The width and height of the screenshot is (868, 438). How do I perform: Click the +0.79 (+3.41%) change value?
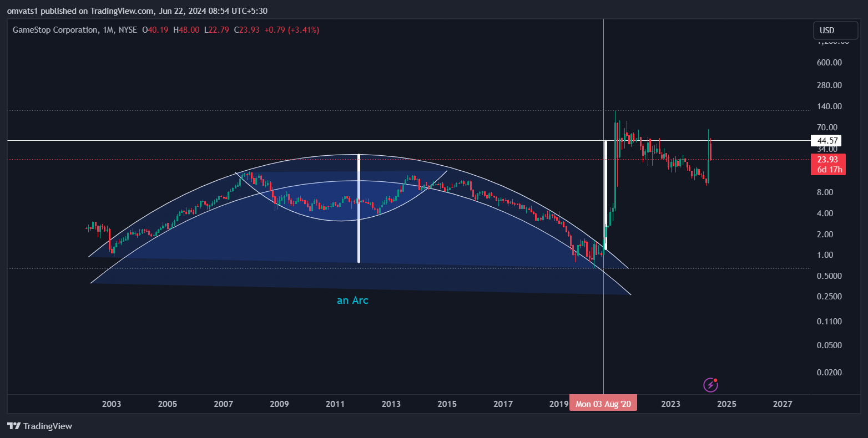pos(291,30)
